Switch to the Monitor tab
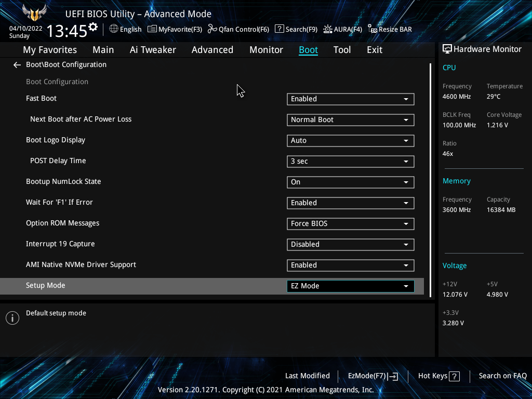Screen dimensions: 532x399 [267, 50]
